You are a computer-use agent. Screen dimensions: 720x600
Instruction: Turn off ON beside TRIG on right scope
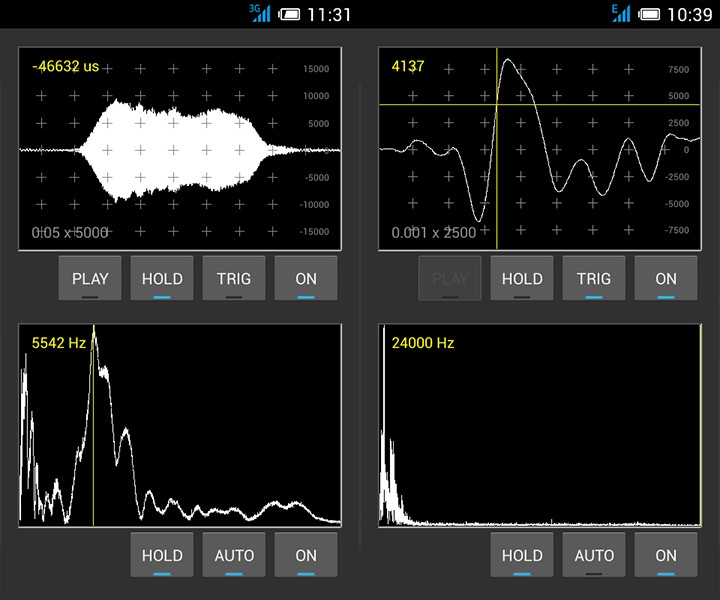coord(666,279)
